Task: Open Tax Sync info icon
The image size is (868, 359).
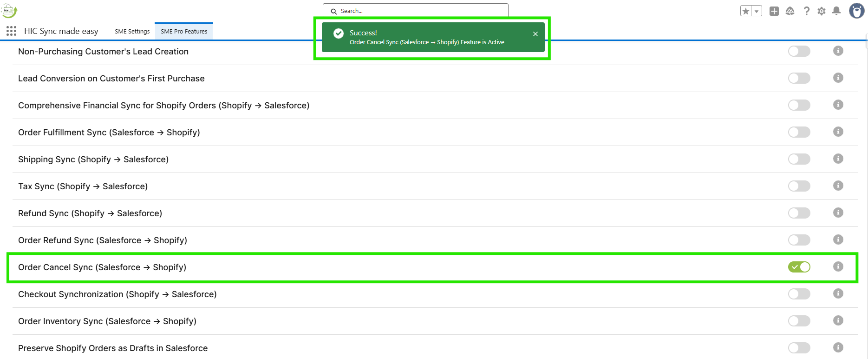Action: (x=838, y=186)
